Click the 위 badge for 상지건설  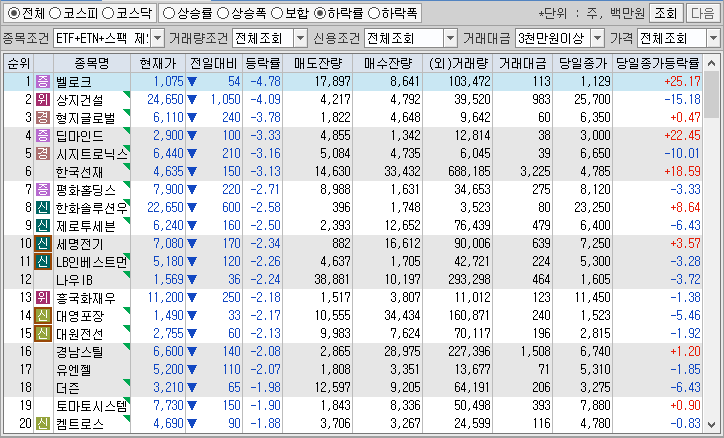43,100
